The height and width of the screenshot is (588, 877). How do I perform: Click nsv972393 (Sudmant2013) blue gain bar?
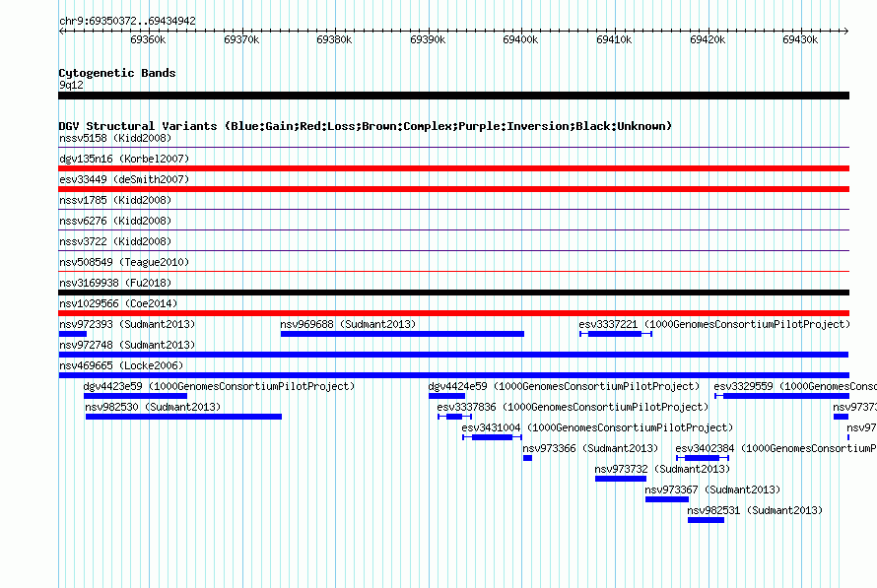point(73,334)
